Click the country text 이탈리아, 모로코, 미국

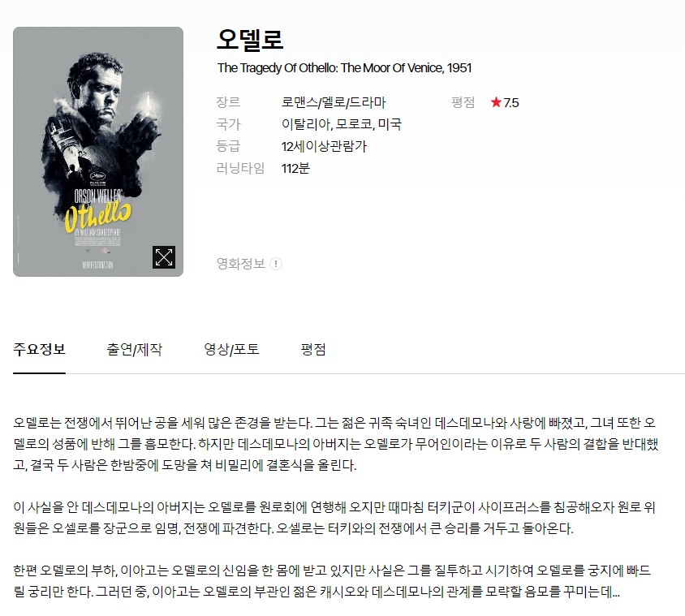click(341, 124)
